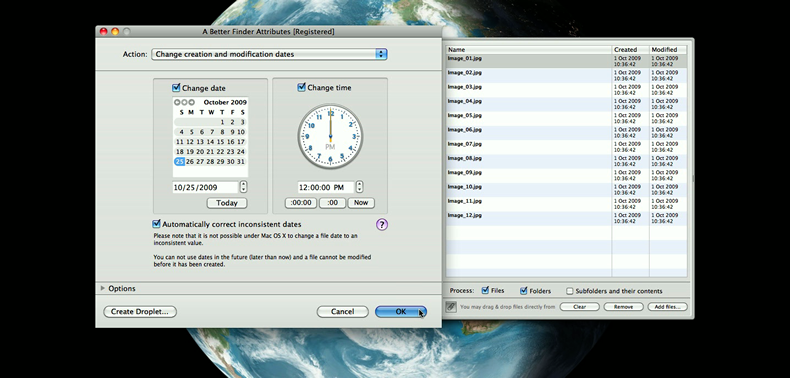Click the analog clock face
The height and width of the screenshot is (378, 790).
330,137
